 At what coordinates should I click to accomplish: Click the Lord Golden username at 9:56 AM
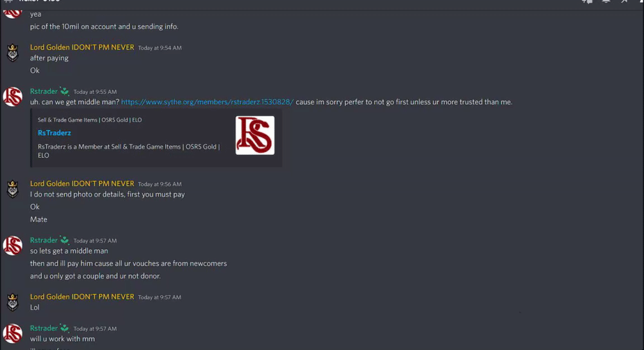[82, 183]
